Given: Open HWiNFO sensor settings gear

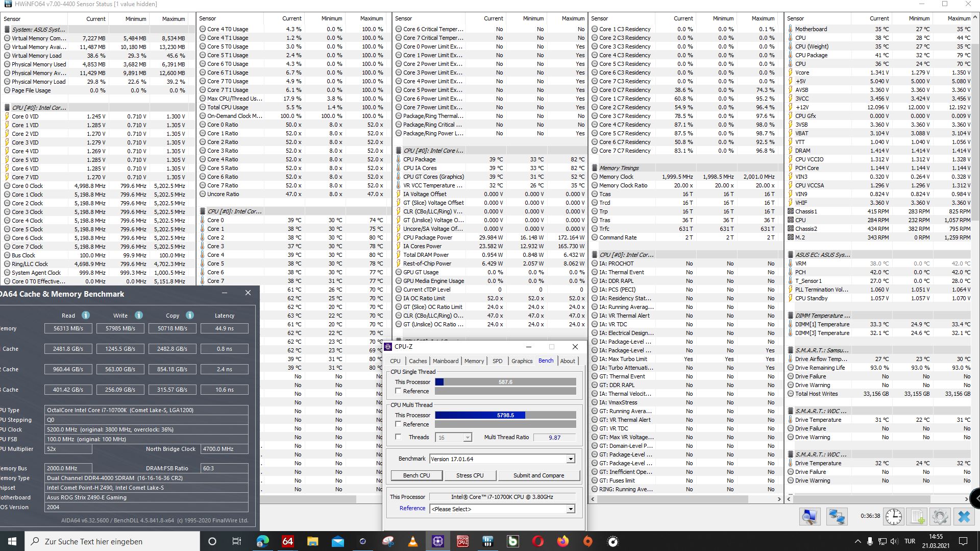Looking at the screenshot, I should 940,517.
